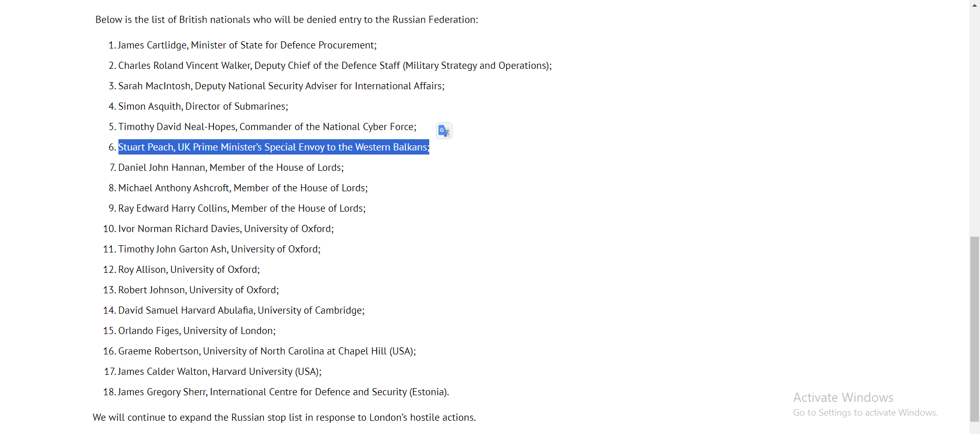Click the Graeme Robertson list entry
This screenshot has width=980, height=434.
click(267, 351)
